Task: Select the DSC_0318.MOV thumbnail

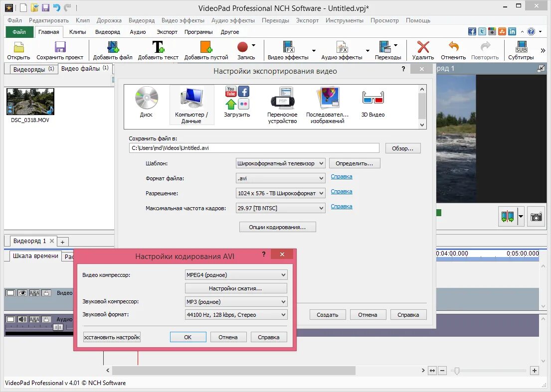Action: tap(30, 102)
